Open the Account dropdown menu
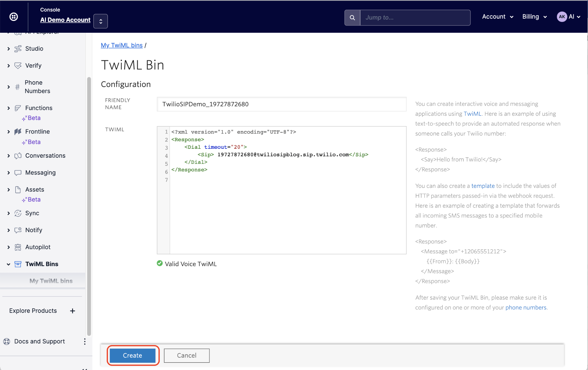The image size is (588, 370). pos(498,17)
